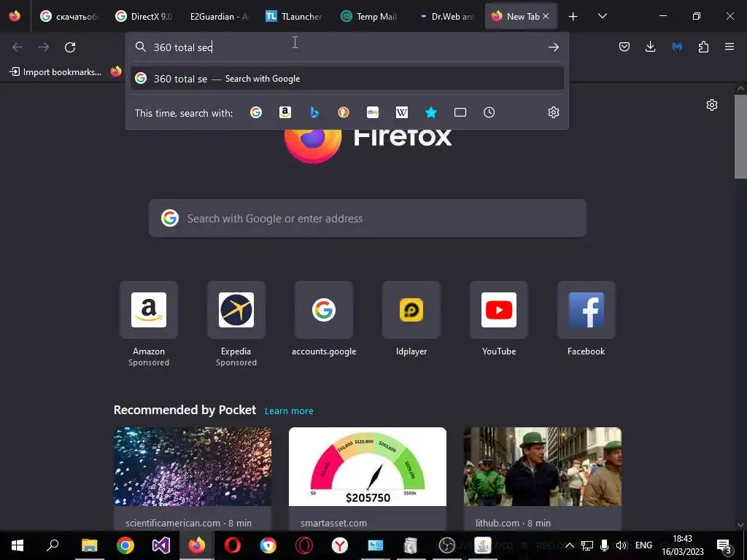This screenshot has height=560, width=747.
Task: Open search settings gear in URL dropdown
Action: point(553,112)
